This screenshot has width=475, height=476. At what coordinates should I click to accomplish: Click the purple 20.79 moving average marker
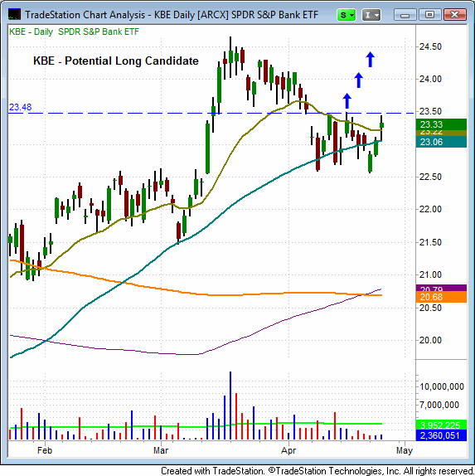(441, 288)
